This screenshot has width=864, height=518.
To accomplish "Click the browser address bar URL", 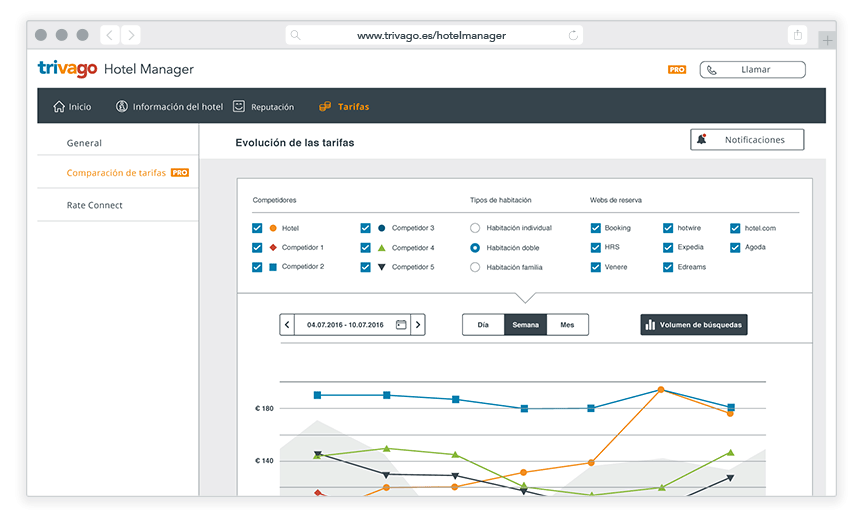I will pos(431,35).
